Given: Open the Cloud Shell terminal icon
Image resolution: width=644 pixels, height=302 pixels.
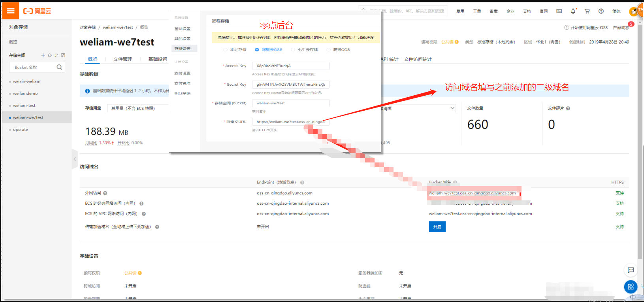Looking at the screenshot, I should [559, 11].
